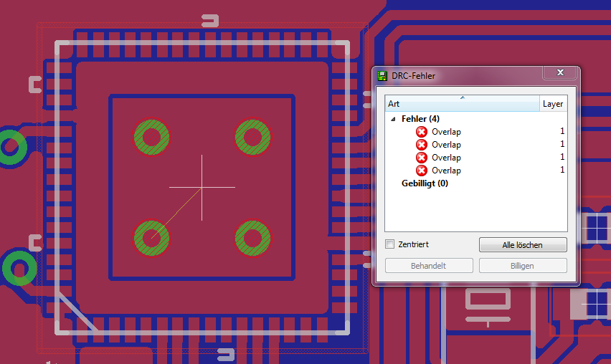Select the second Overlap error row
The width and height of the screenshot is (611, 364).
click(475, 145)
